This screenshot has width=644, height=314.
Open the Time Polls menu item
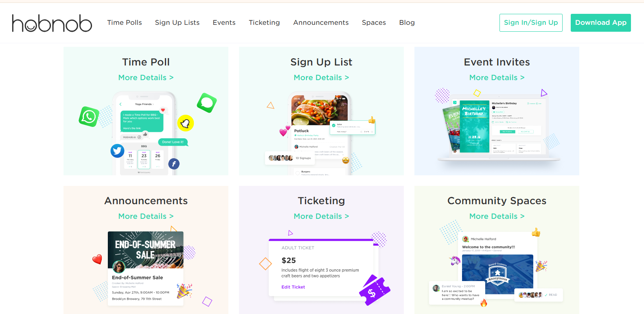pyautogui.click(x=125, y=23)
